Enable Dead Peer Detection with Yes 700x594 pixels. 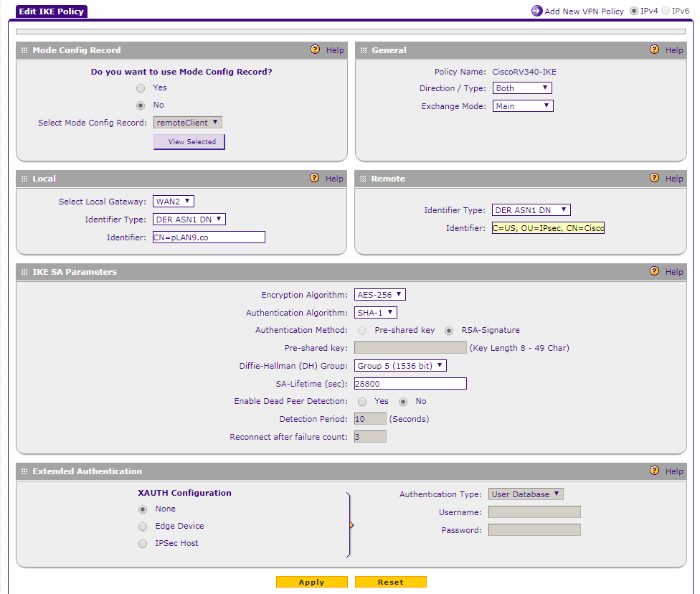(362, 402)
